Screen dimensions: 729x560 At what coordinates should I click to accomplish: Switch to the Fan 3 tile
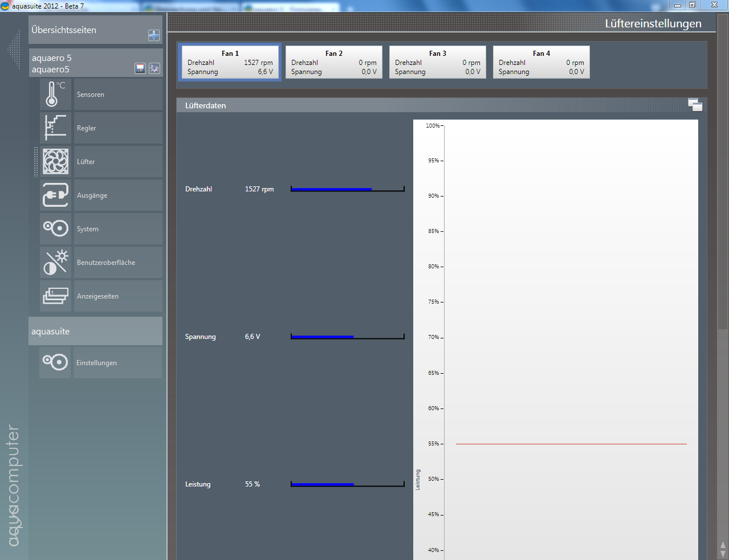point(437,62)
